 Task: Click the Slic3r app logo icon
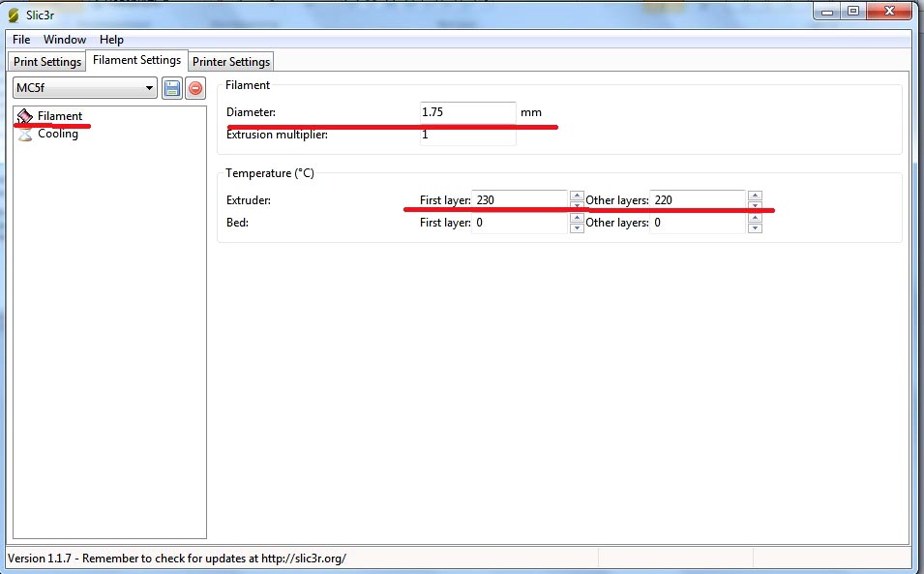click(x=13, y=15)
